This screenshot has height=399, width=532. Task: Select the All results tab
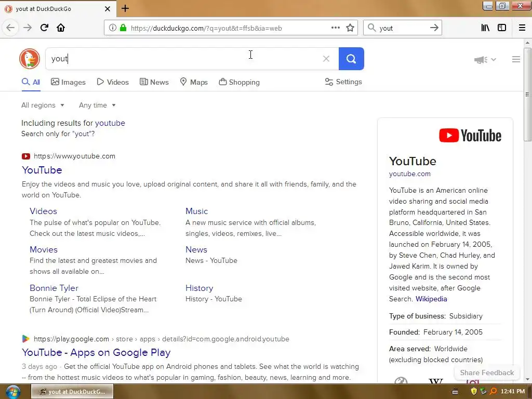pyautogui.click(x=31, y=82)
